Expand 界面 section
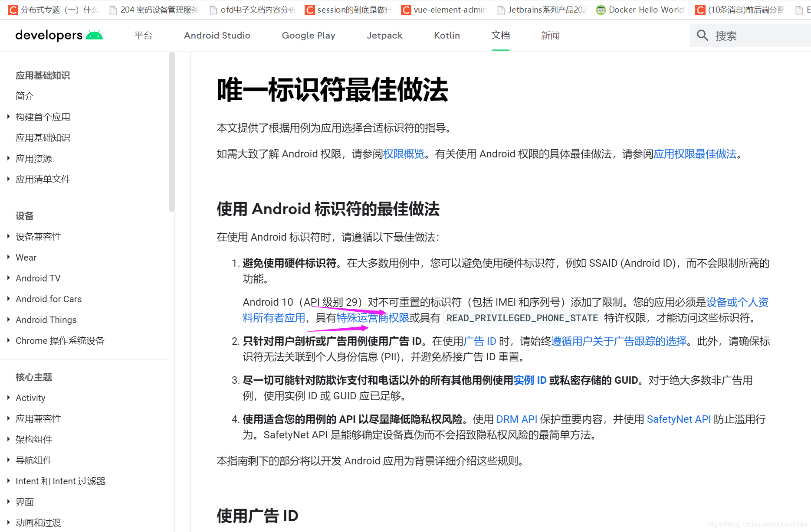Screen dimensions: 811x532 [x=9, y=502]
